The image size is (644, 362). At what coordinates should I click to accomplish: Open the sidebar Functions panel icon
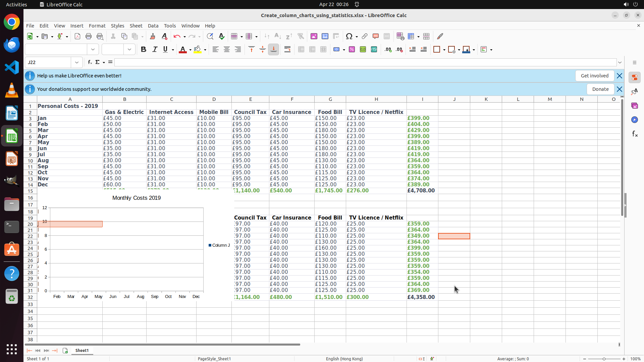coord(635,134)
